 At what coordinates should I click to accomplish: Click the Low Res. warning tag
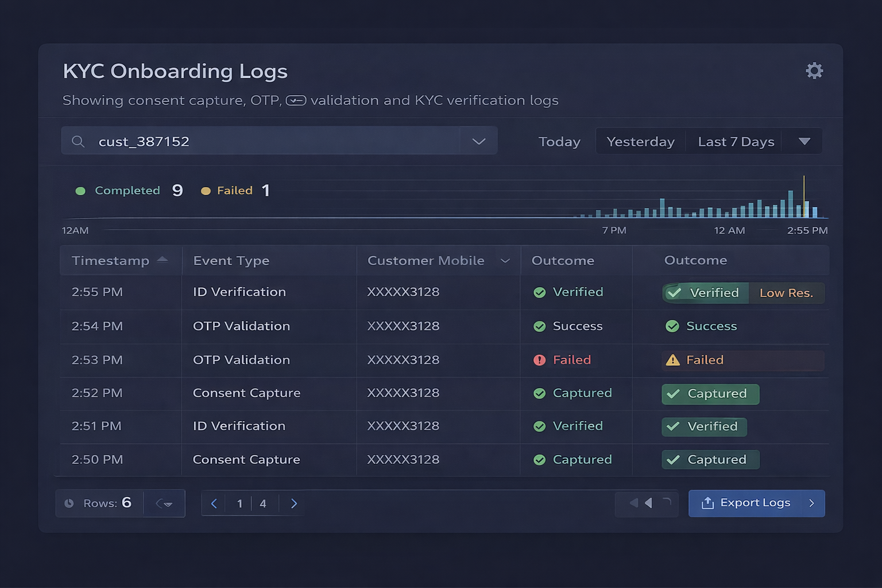786,293
